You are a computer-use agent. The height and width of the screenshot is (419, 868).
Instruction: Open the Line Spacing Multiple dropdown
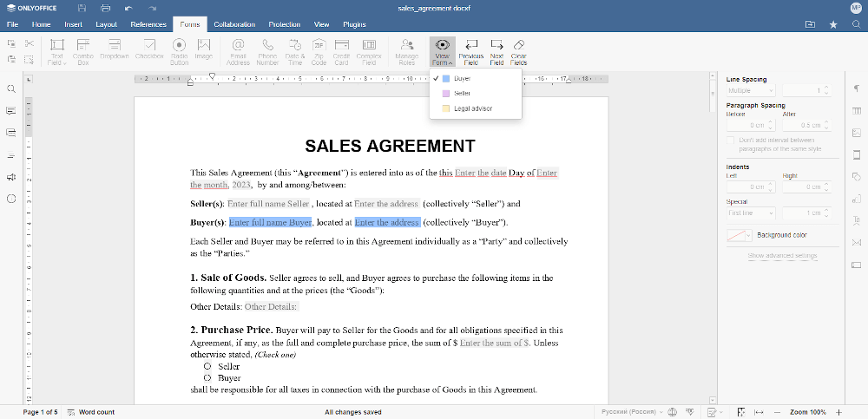pyautogui.click(x=751, y=90)
